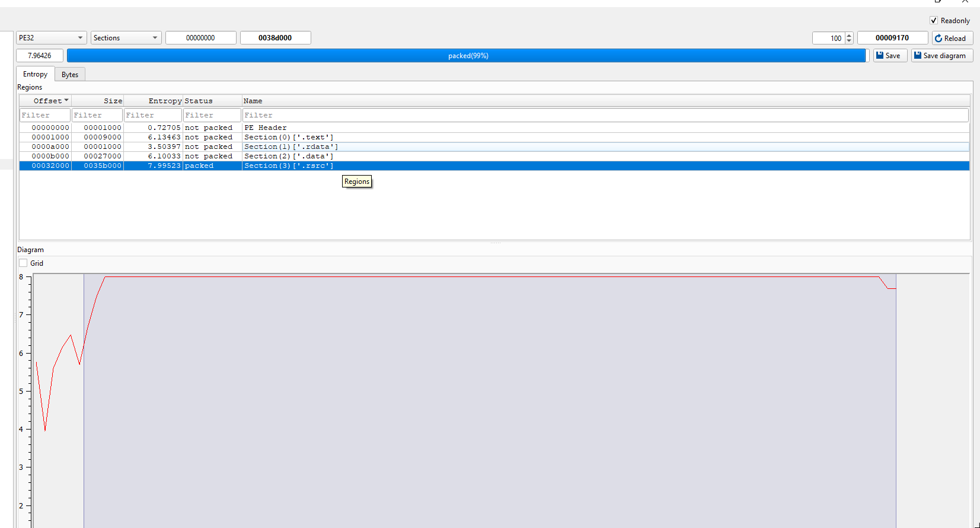Click the window close X button
Viewport: 980px width, 528px height.
tap(965, 1)
